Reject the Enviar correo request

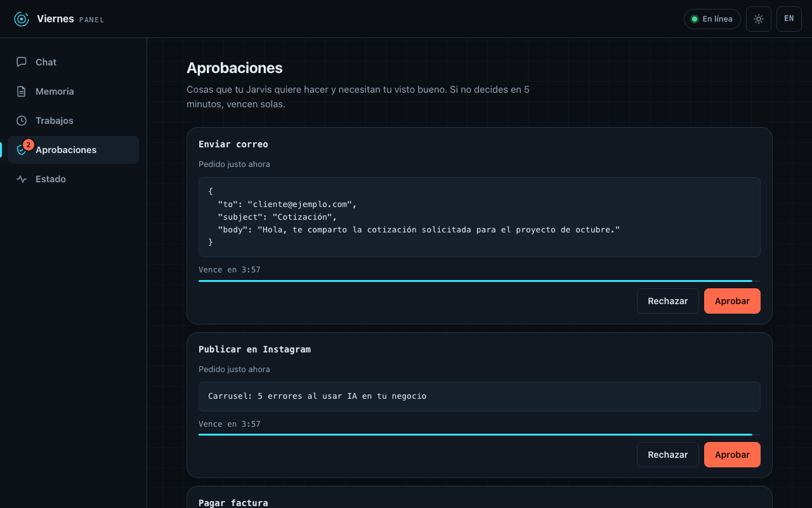pyautogui.click(x=668, y=301)
